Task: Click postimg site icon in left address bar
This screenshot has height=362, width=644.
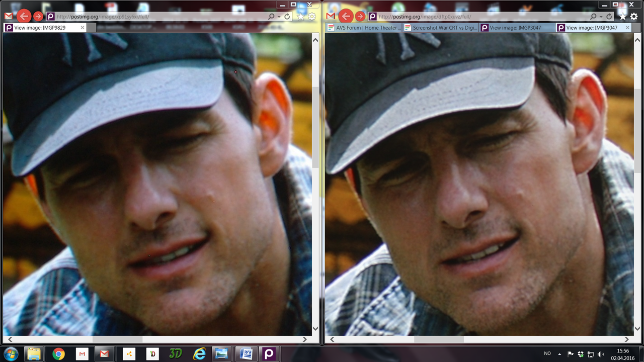Action: pos(50,17)
